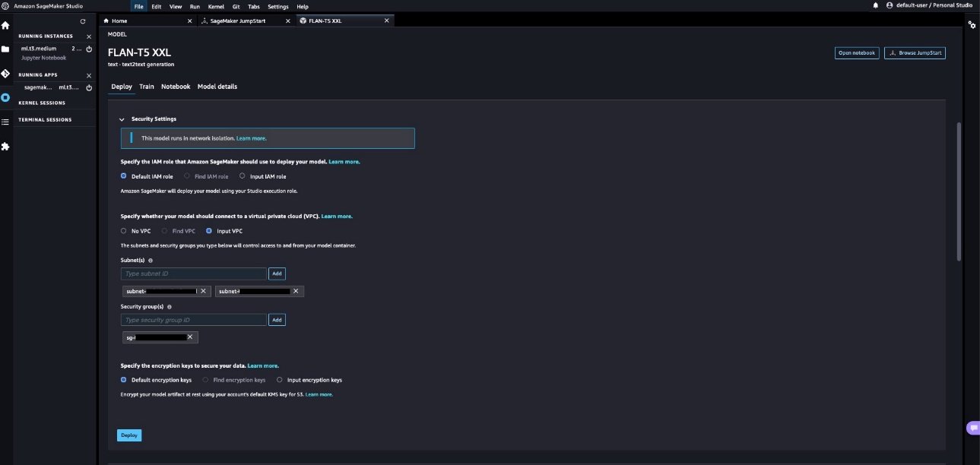This screenshot has height=465, width=980.
Task: Open the Table of Contents list icon
Action: tap(5, 122)
